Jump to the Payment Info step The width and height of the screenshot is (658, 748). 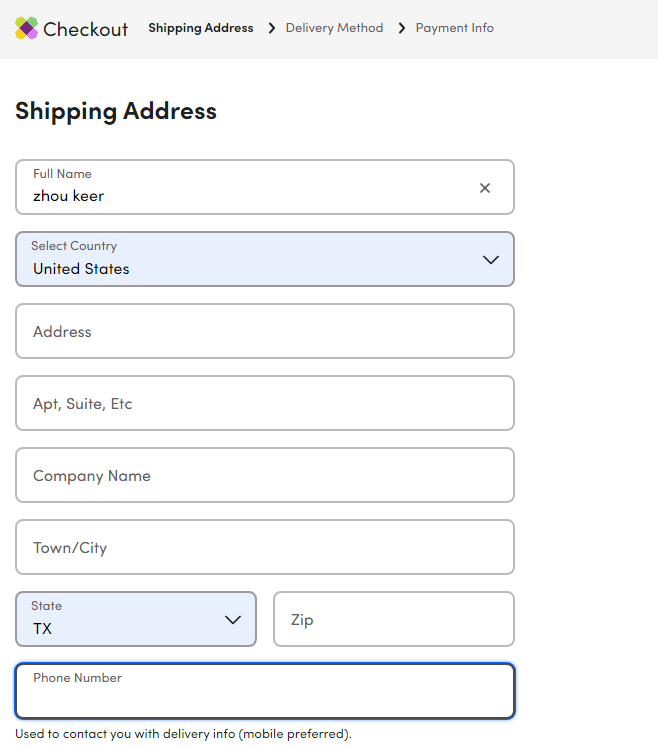[455, 28]
